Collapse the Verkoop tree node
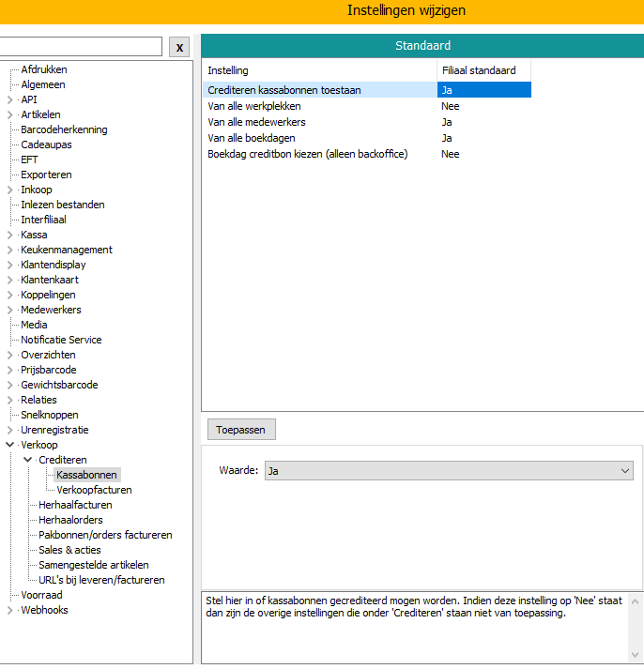The image size is (644, 669). pos(9,445)
